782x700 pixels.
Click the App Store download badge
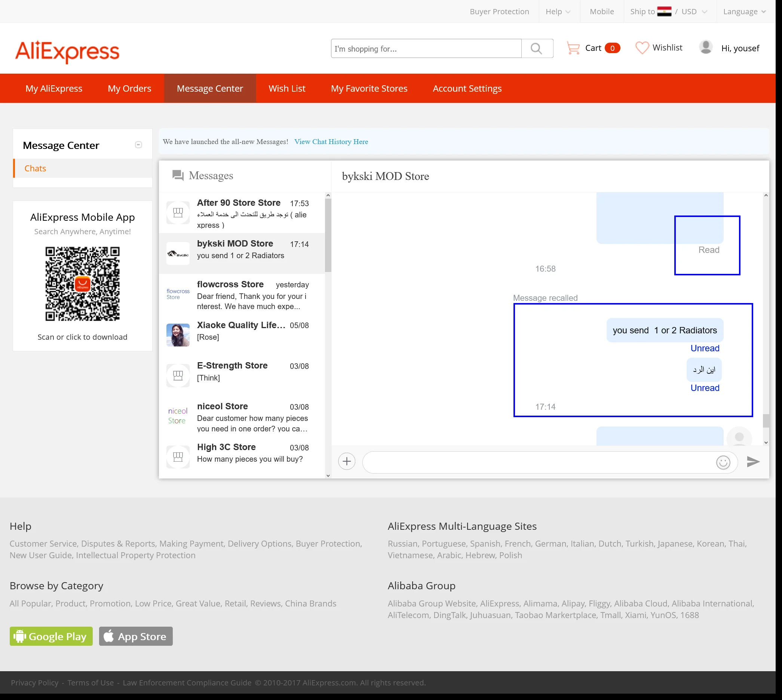coord(136,636)
